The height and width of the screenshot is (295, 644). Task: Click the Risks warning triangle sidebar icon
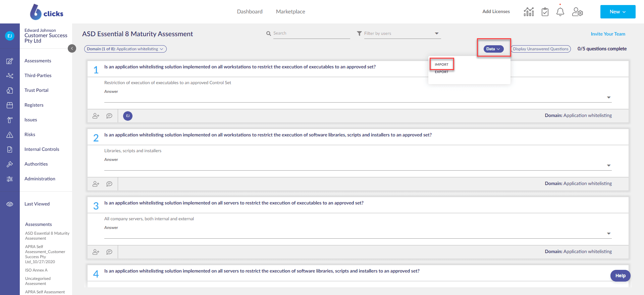pyautogui.click(x=10, y=135)
